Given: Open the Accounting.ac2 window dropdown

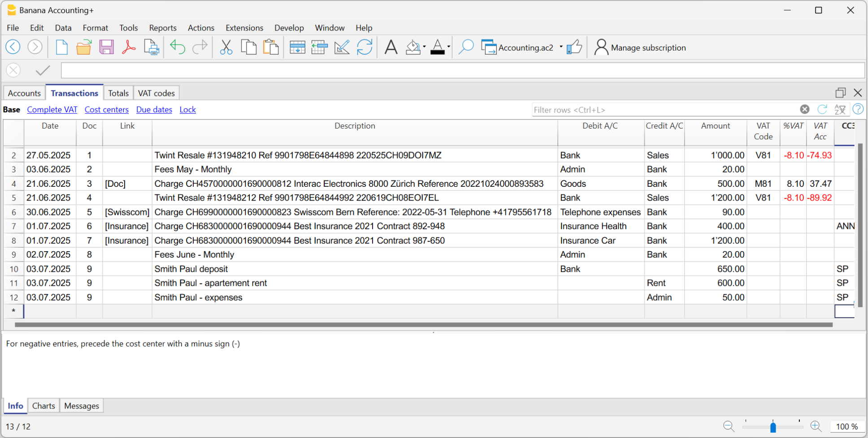Looking at the screenshot, I should 561,47.
